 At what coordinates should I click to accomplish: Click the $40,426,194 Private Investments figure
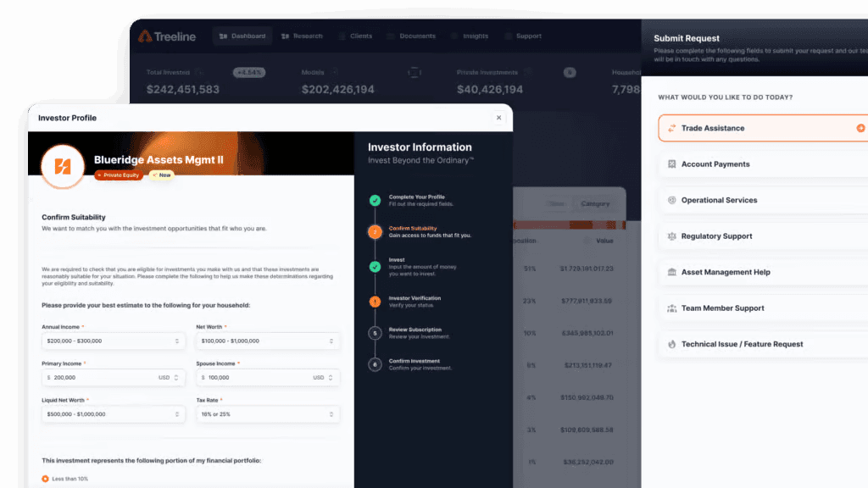point(490,89)
